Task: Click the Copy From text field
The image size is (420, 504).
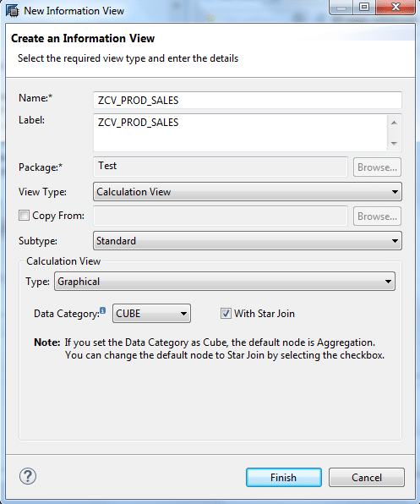Action: point(221,216)
